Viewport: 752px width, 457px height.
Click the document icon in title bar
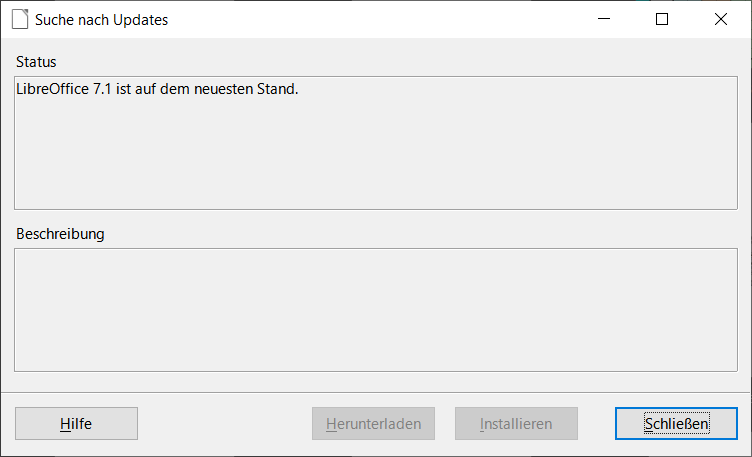point(19,19)
